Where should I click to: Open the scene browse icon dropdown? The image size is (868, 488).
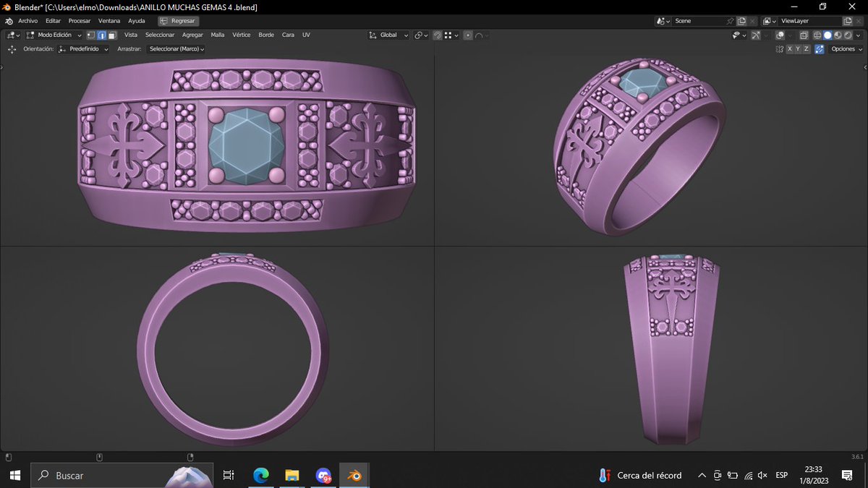(663, 21)
